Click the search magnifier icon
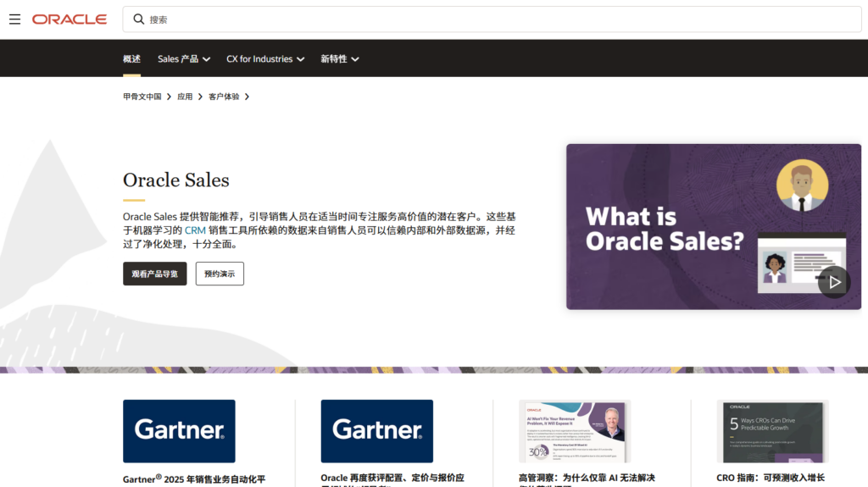 138,19
